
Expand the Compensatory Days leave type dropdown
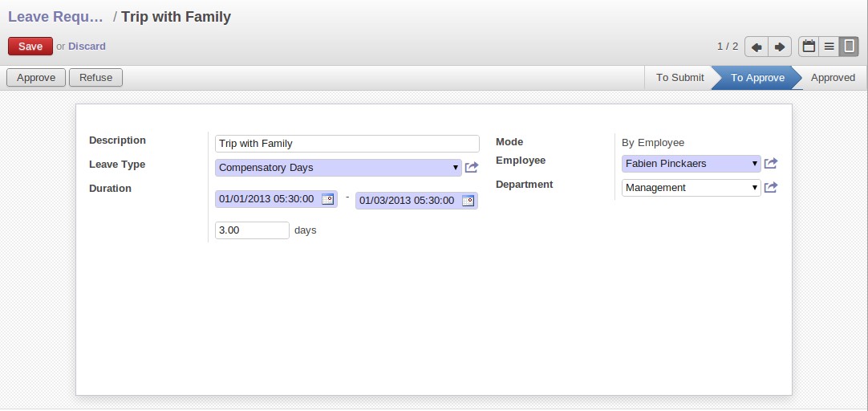tap(339, 167)
